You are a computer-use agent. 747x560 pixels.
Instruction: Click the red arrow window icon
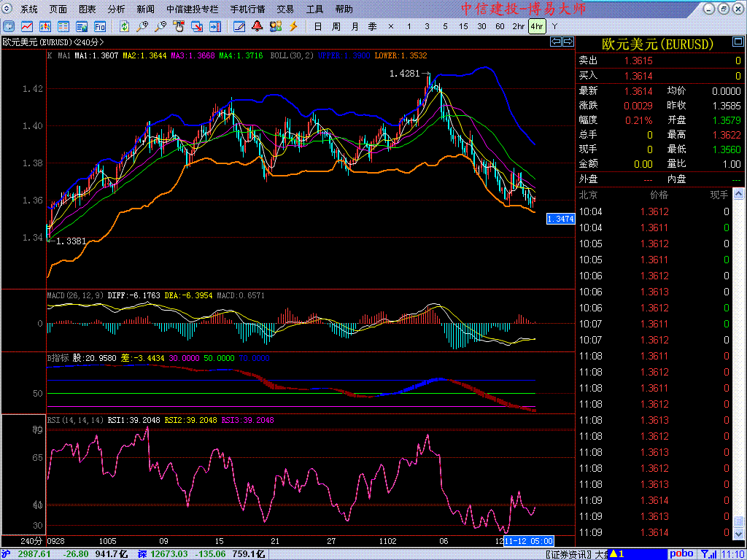click(x=197, y=26)
